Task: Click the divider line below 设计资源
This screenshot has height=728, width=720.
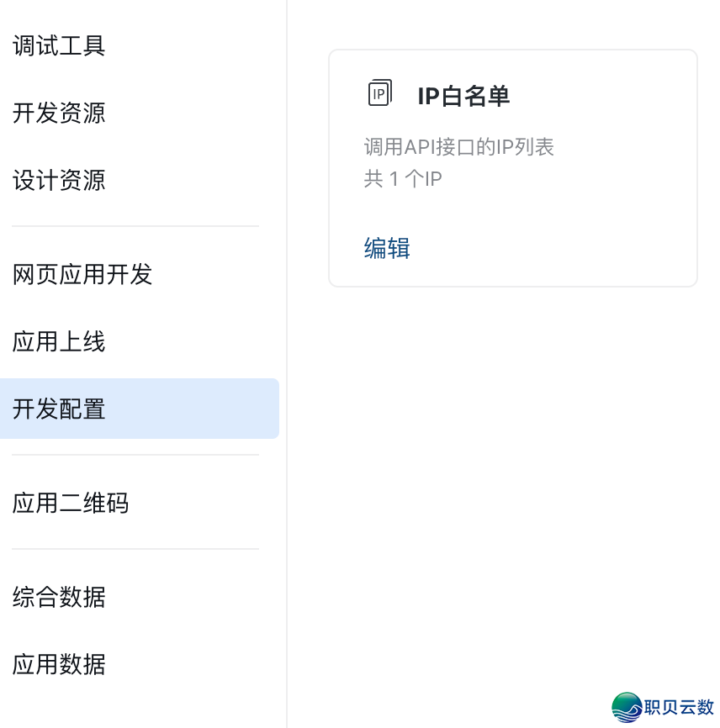Action: click(x=135, y=226)
